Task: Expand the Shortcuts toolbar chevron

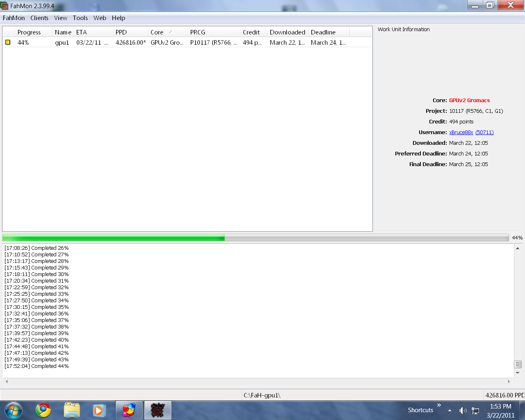Action: (x=439, y=405)
